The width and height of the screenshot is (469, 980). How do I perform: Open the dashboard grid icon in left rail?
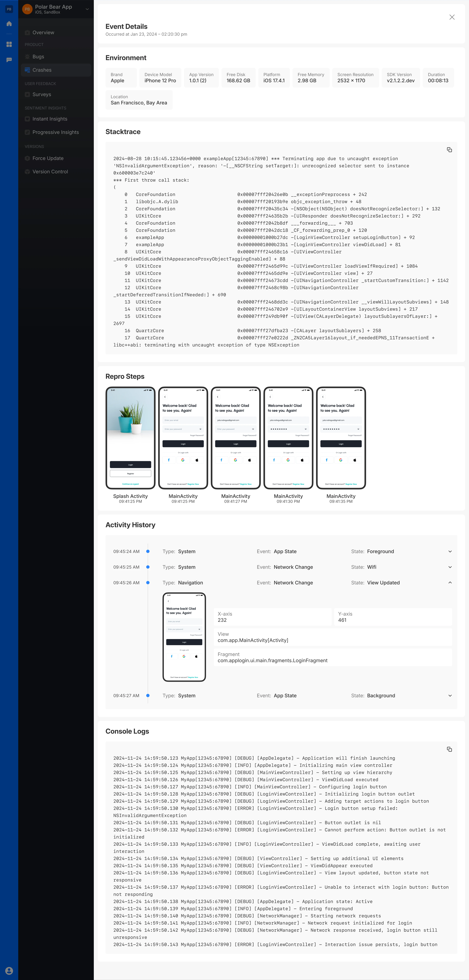point(9,44)
